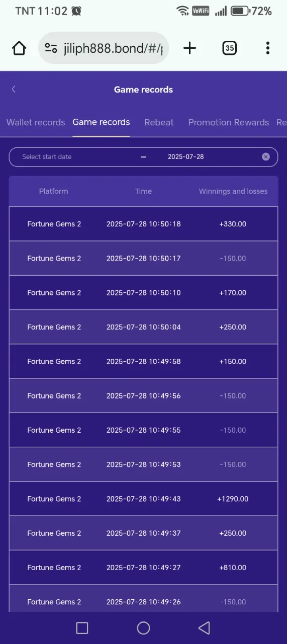Go back using the page back chevron
287x644 pixels.
click(14, 90)
